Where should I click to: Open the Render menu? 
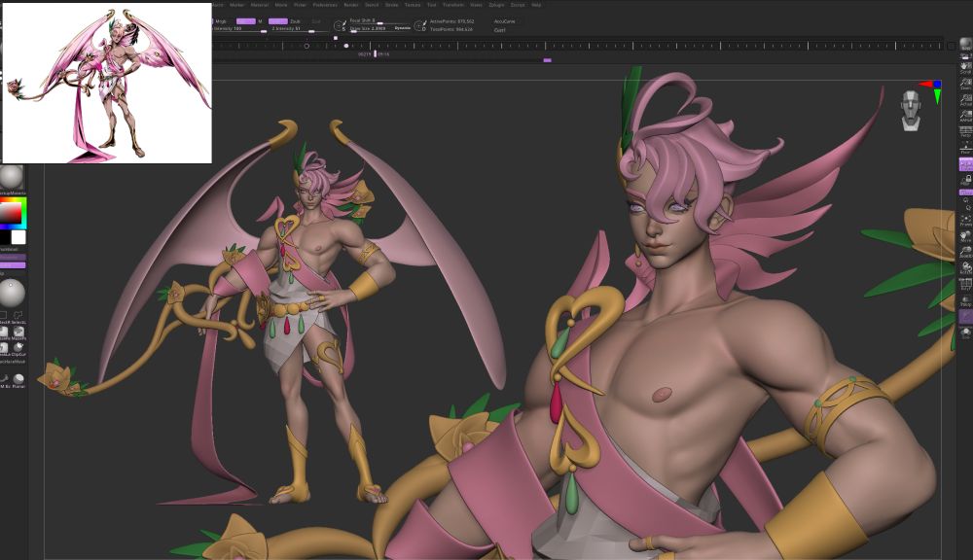[x=350, y=4]
